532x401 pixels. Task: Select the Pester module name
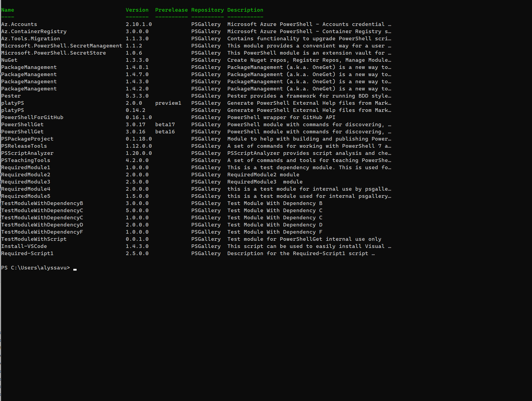point(11,96)
